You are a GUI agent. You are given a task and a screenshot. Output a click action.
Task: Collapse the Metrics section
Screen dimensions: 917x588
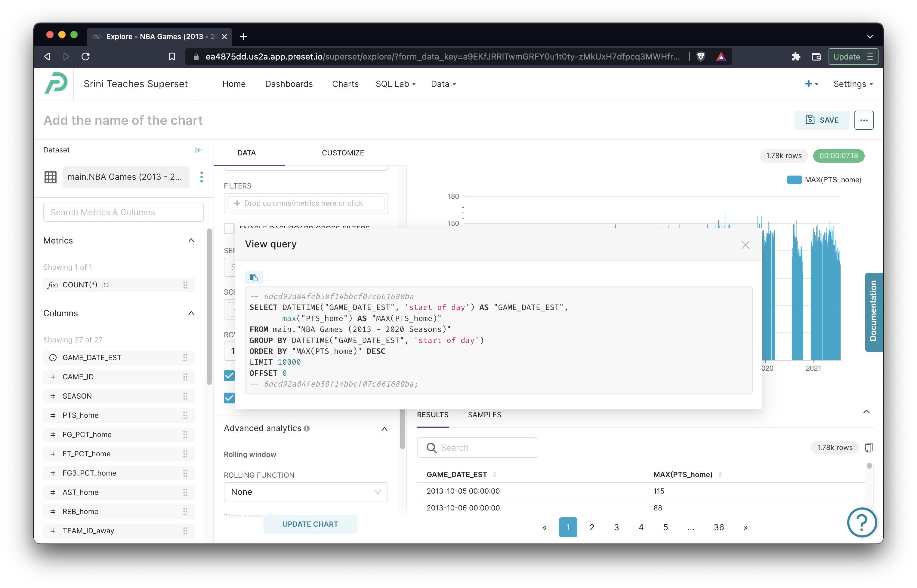(191, 240)
